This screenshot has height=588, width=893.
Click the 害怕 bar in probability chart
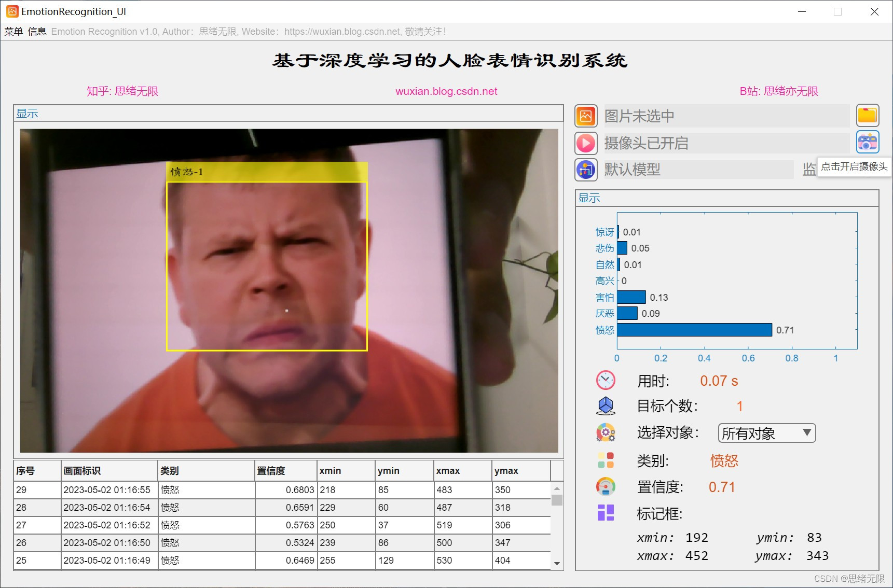[x=631, y=297]
